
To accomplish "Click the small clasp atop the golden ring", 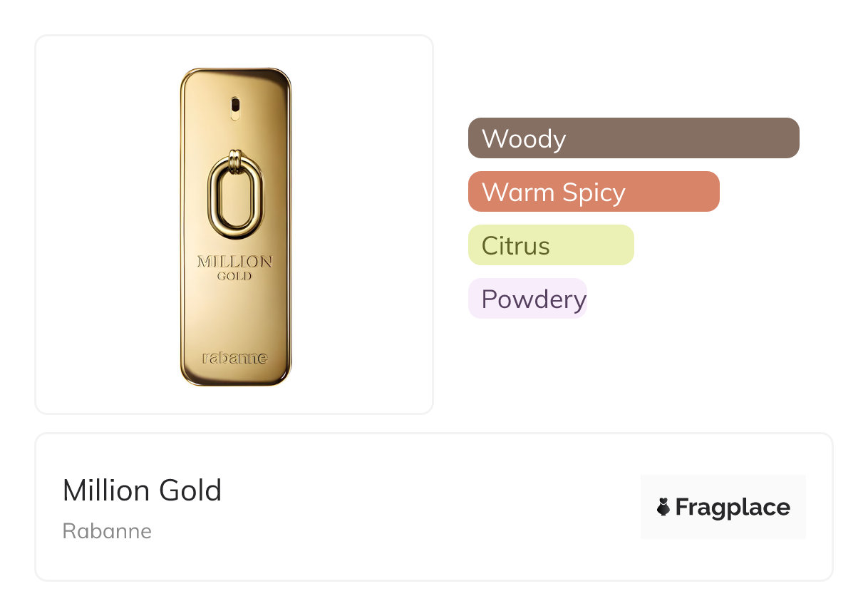I will (x=235, y=155).
